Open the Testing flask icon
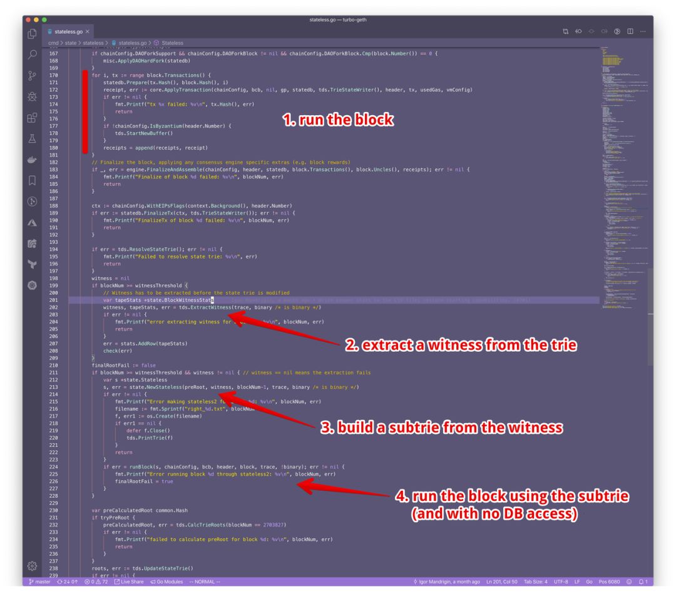 [33, 138]
